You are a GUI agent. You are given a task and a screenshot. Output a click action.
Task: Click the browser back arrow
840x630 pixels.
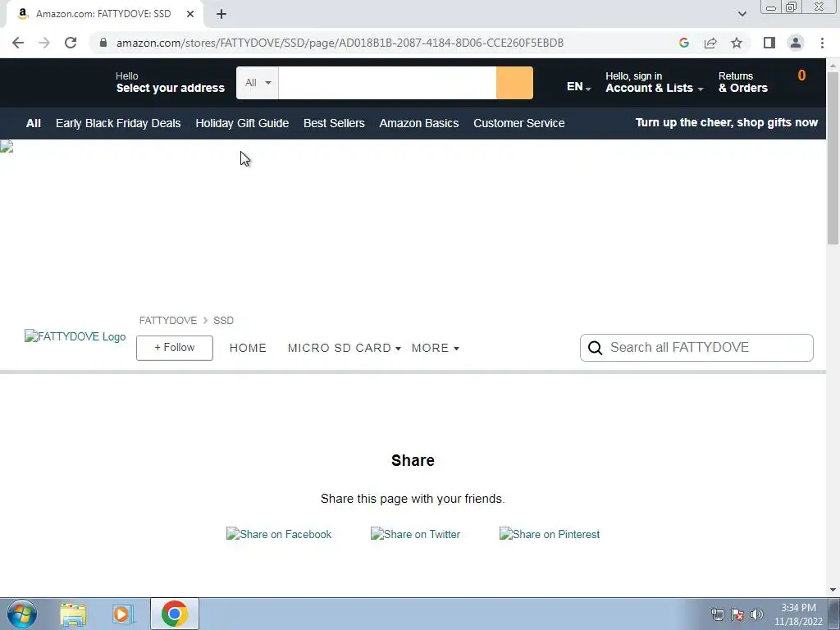pos(18,43)
